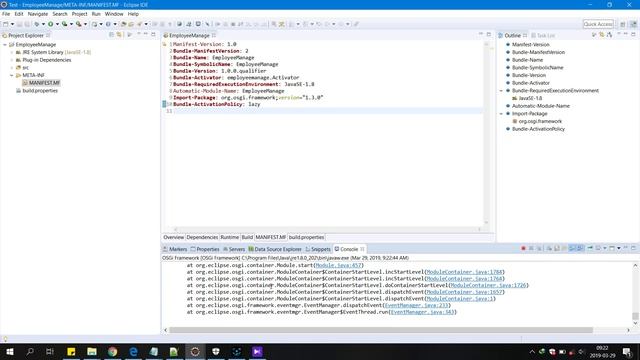The width and height of the screenshot is (640, 360).
Task: Maximize the editor area
Action: tap(489, 35)
